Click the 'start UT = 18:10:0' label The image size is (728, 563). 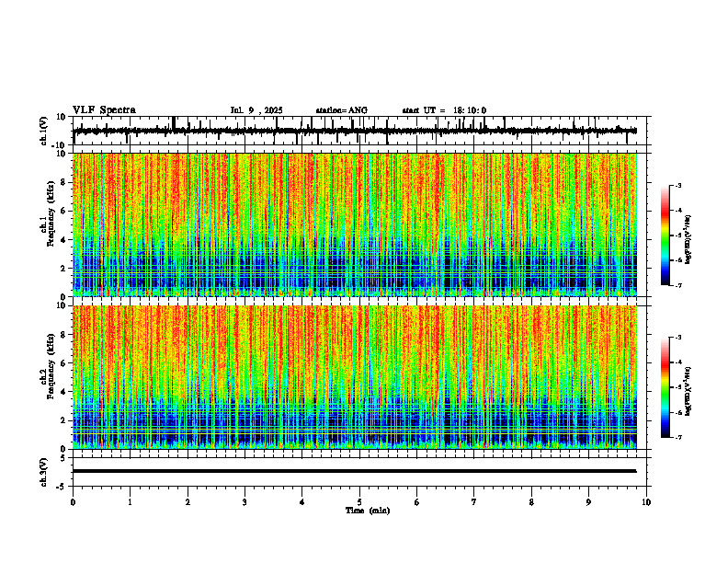point(444,110)
